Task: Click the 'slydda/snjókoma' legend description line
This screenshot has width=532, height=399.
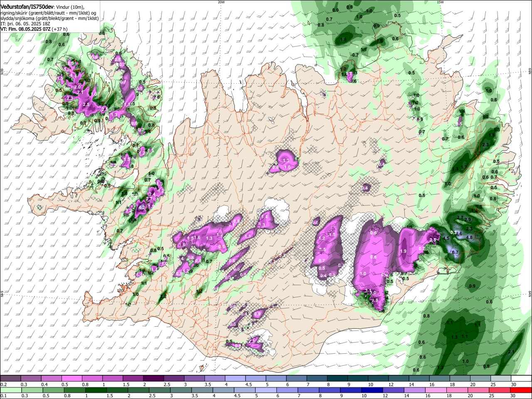Action: click(x=49, y=18)
